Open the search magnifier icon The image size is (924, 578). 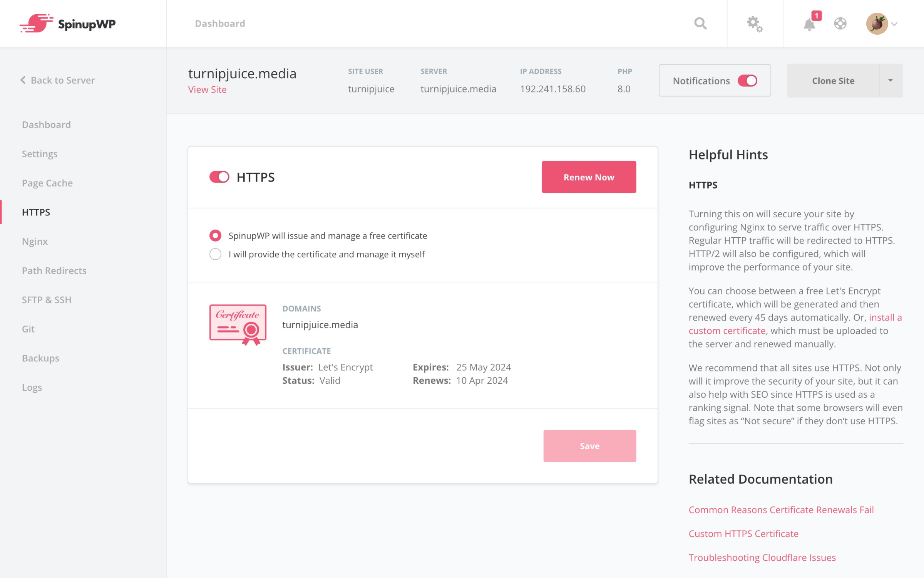700,24
